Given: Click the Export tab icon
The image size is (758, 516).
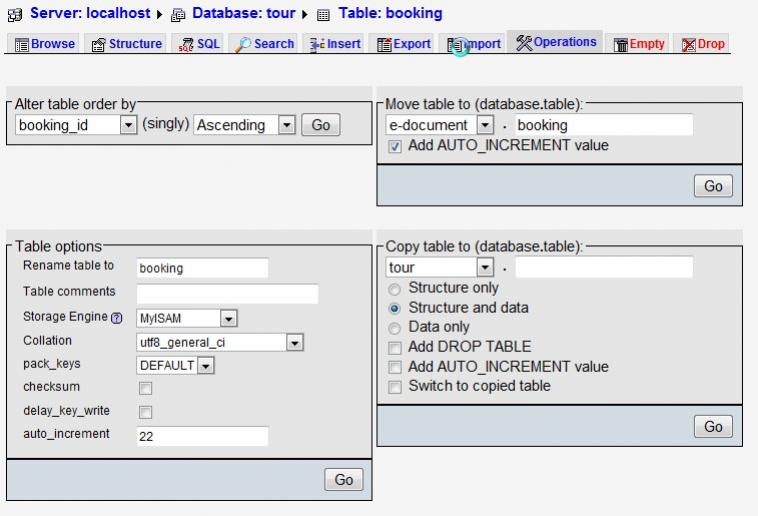Looking at the screenshot, I should 384,45.
